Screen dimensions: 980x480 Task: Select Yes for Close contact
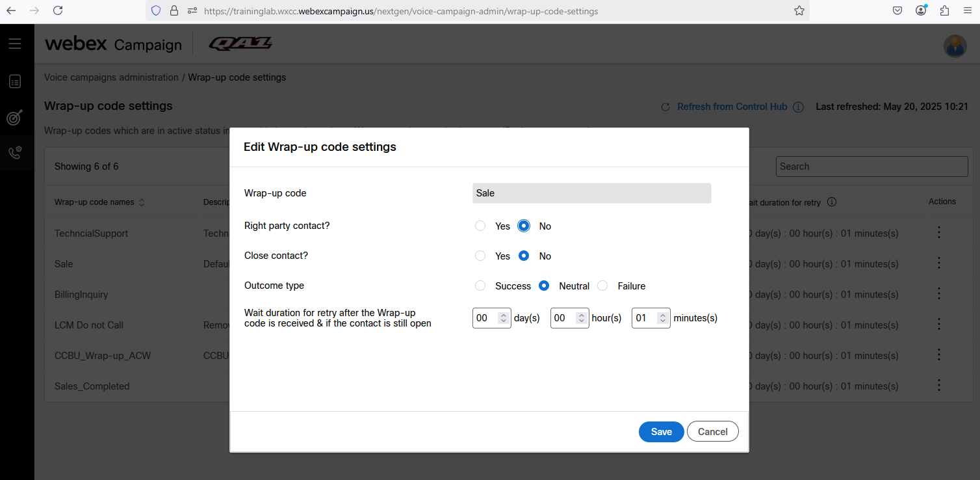pos(480,256)
